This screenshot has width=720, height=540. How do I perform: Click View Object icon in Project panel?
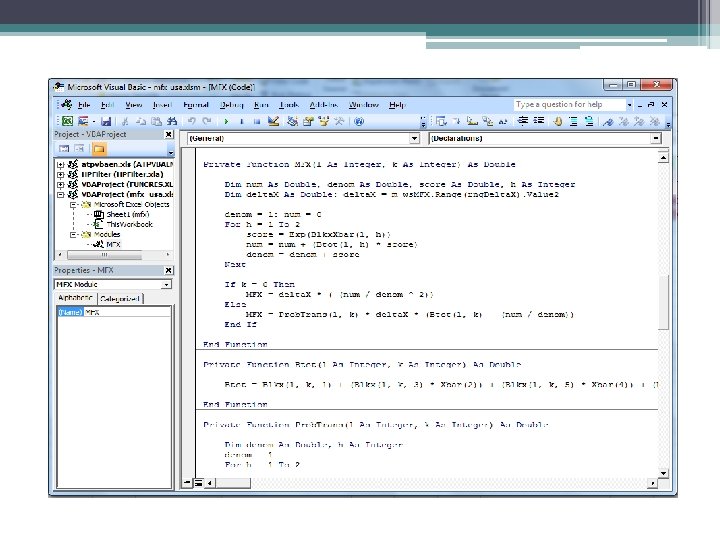click(x=79, y=149)
